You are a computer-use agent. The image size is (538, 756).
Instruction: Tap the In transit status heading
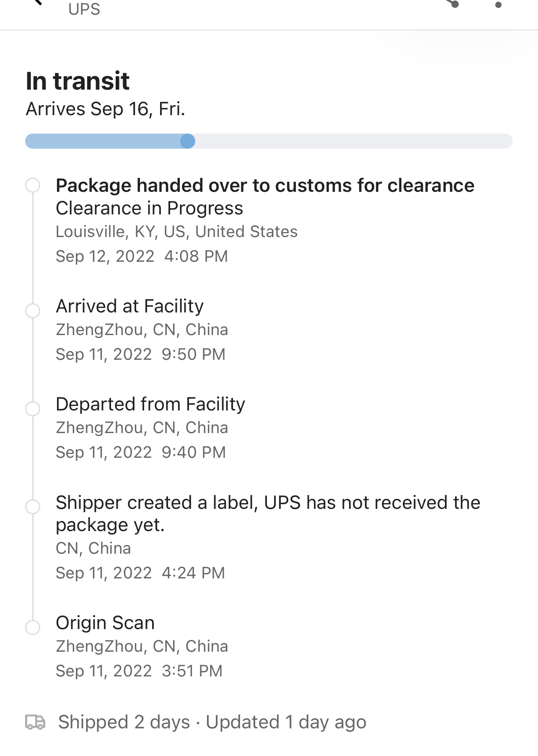click(x=78, y=81)
